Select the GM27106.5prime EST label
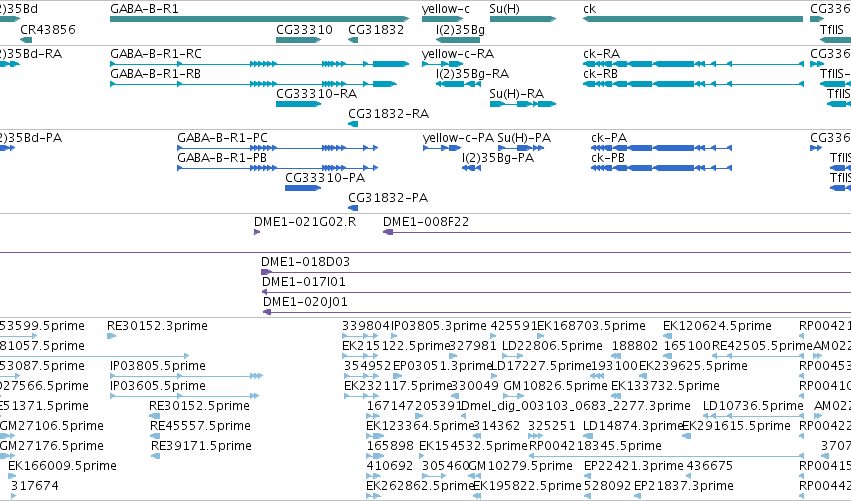 (x=52, y=426)
